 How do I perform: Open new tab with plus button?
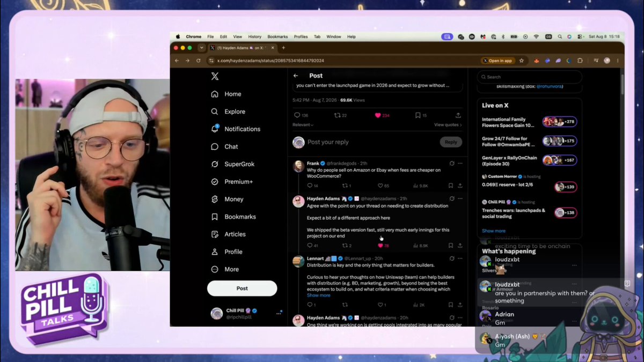pos(283,48)
